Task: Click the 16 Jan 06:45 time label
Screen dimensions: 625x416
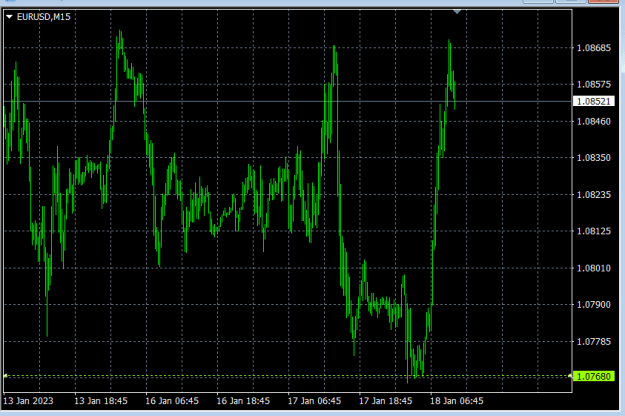Action: tap(172, 401)
